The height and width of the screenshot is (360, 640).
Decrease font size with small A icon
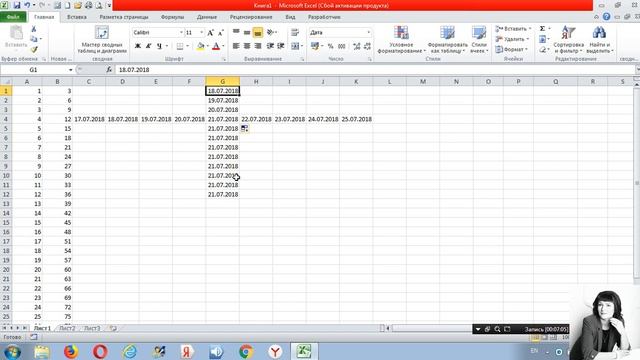[x=220, y=33]
